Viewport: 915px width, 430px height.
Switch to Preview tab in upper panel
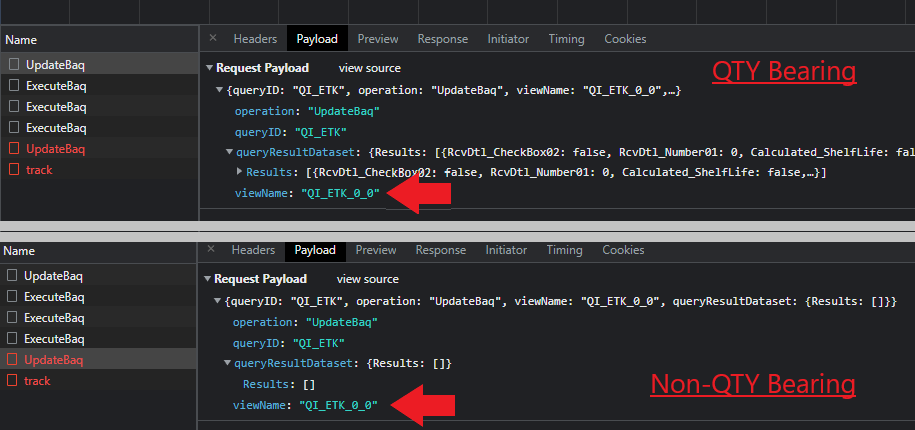377,39
